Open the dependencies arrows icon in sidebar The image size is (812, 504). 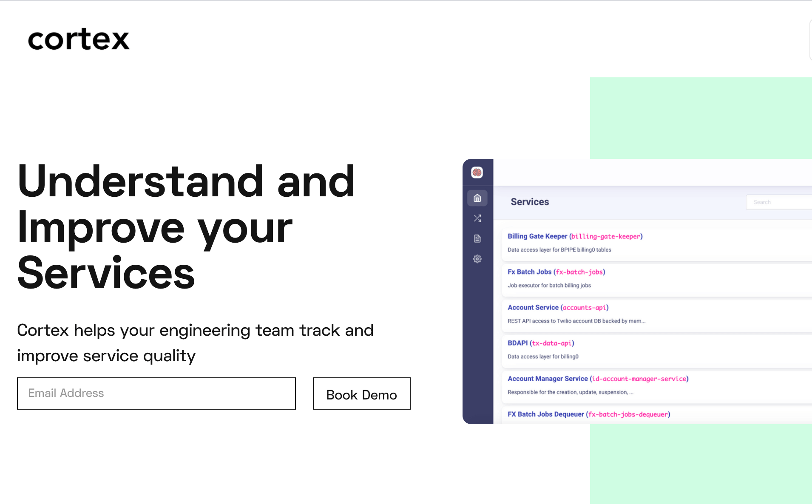pos(477,218)
